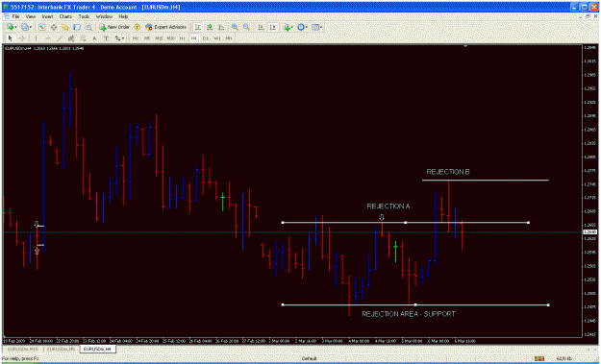Select the Horizontal Line tool
Viewport: 601px width, 364px height.
[48, 38]
